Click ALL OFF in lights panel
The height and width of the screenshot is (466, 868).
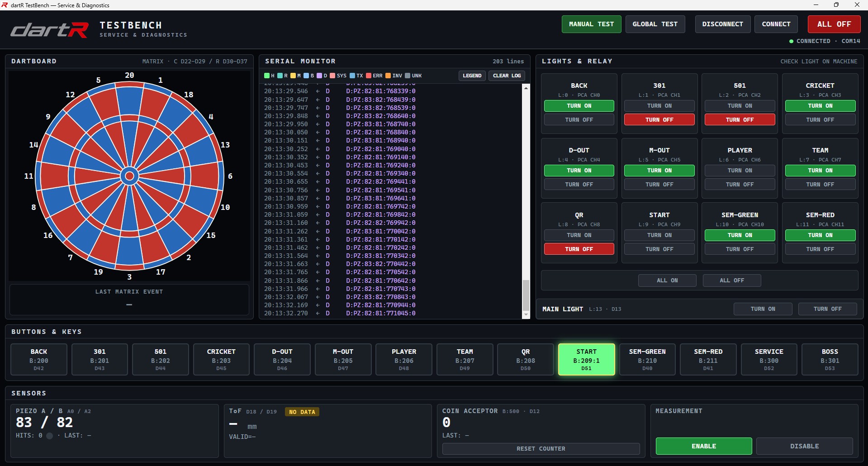[732, 281]
